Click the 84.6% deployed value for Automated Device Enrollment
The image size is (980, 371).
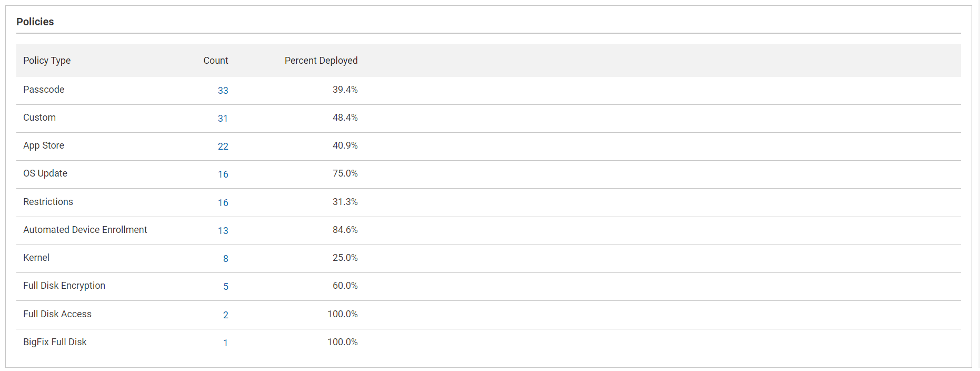coord(345,230)
